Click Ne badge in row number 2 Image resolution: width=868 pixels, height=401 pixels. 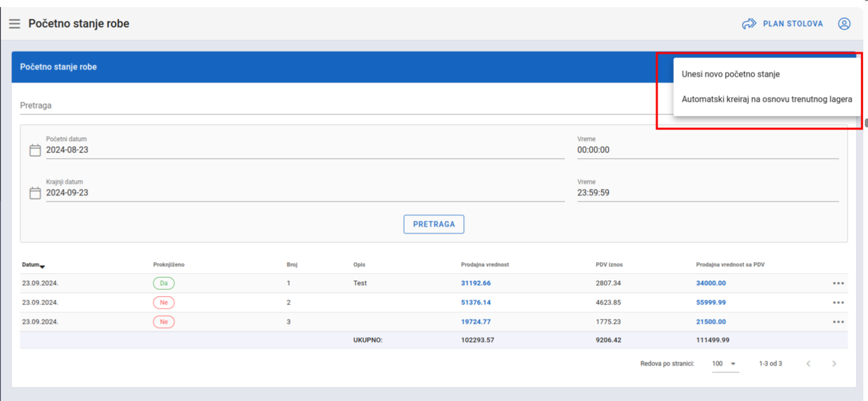tap(164, 302)
